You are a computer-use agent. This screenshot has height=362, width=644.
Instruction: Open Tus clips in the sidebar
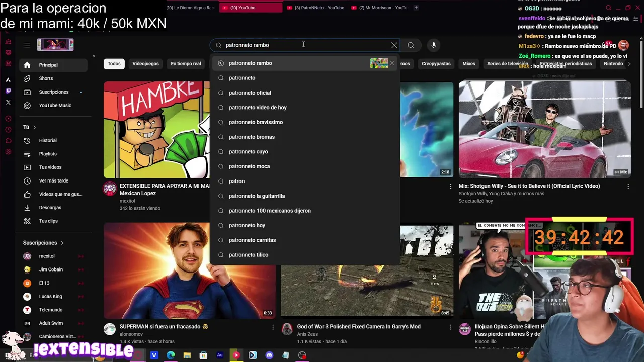53,221
